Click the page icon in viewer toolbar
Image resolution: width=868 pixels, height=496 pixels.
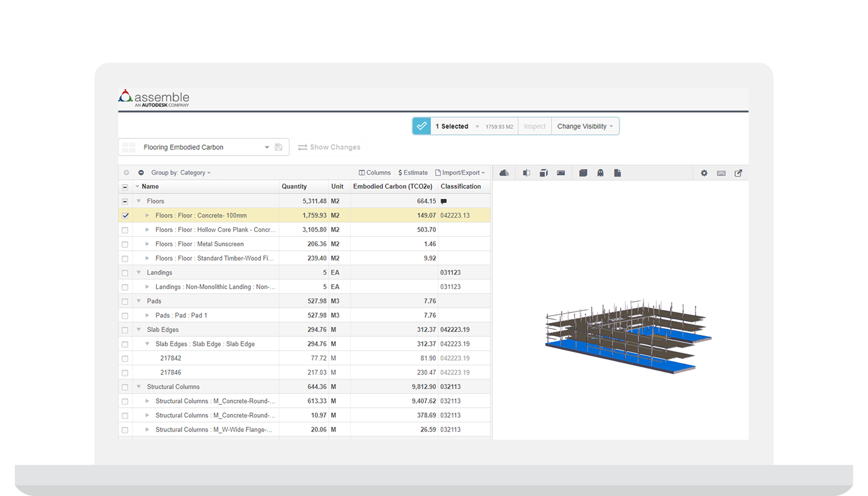point(618,173)
